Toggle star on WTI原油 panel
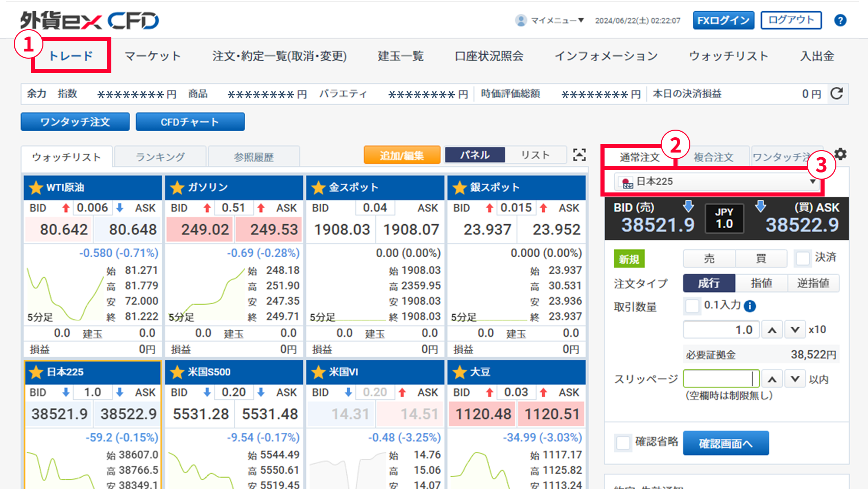This screenshot has width=868, height=489. [x=36, y=188]
